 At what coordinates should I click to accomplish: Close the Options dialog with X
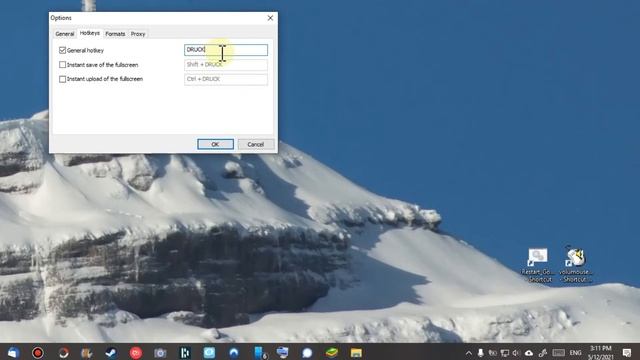point(270,18)
